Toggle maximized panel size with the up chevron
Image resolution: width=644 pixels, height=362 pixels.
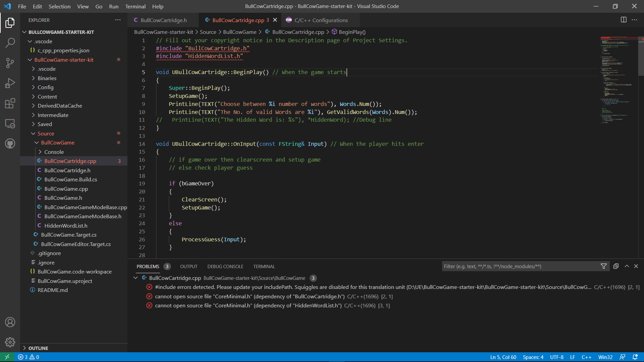627,266
